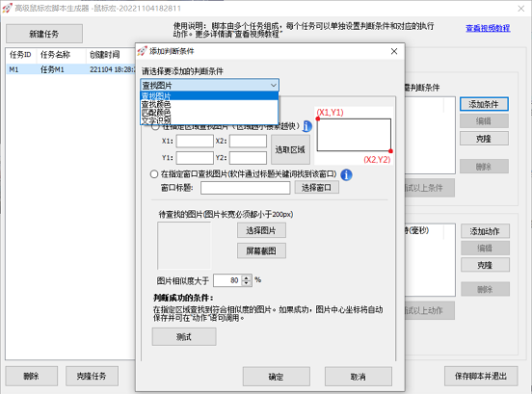Select the region search radio button

(x=155, y=127)
